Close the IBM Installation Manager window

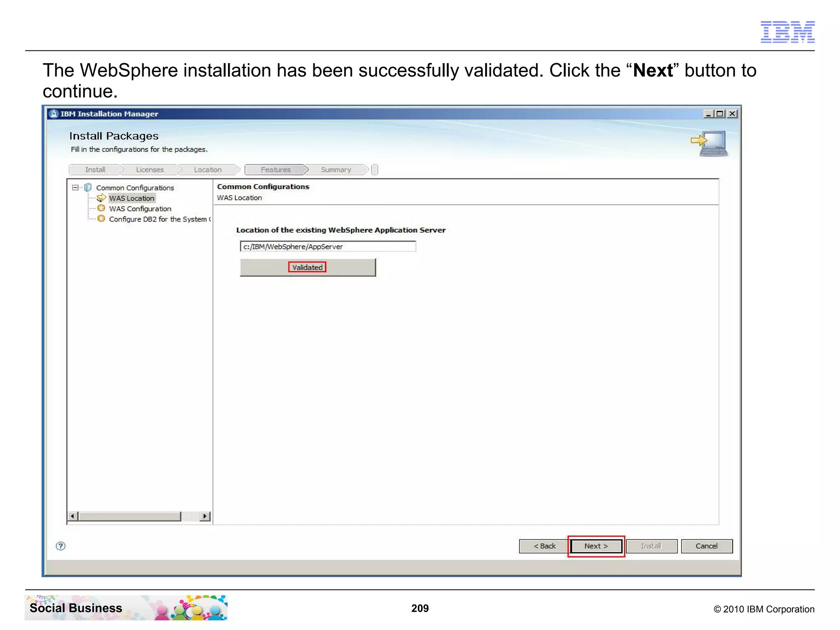[x=732, y=114]
